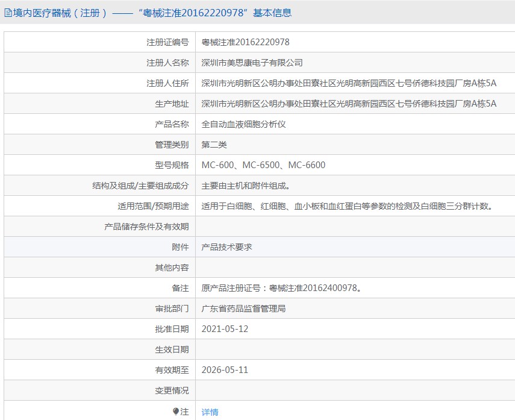Click registrant name 深圳市美思康电子有限公司
The width and height of the screenshot is (515, 420).
(x=252, y=63)
